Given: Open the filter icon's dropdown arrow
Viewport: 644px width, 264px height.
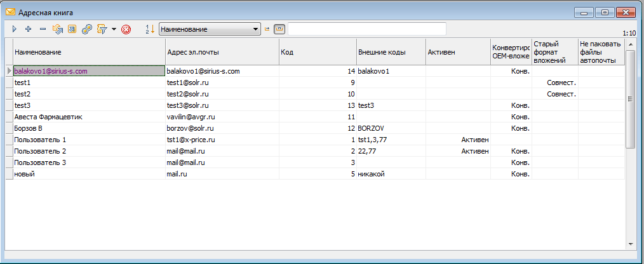Looking at the screenshot, I should click(x=114, y=29).
